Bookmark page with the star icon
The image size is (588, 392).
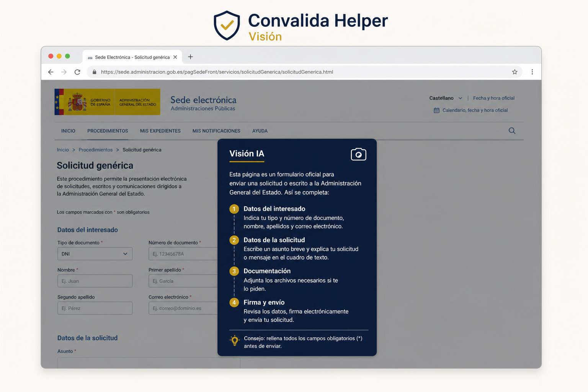click(514, 72)
